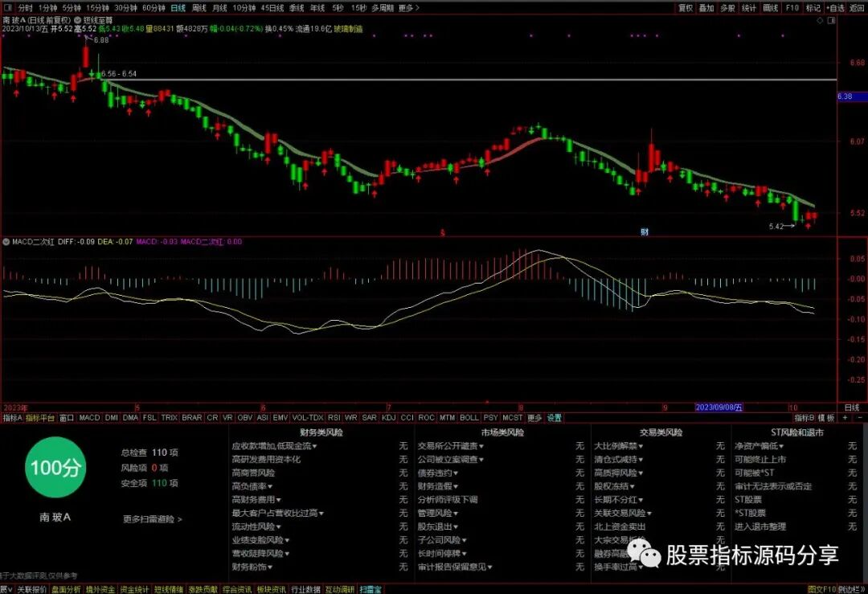
Task: Open 多周期 multi-period view
Action: click(x=383, y=8)
